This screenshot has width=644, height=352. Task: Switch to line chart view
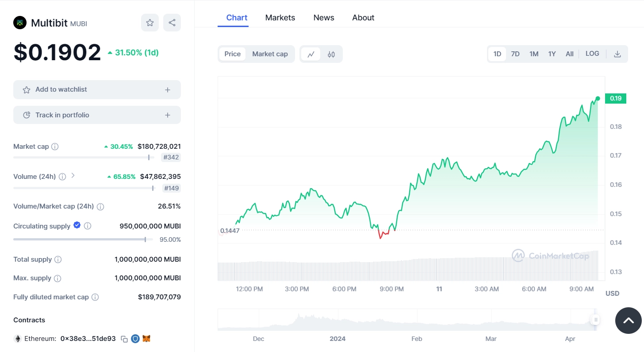(x=311, y=54)
